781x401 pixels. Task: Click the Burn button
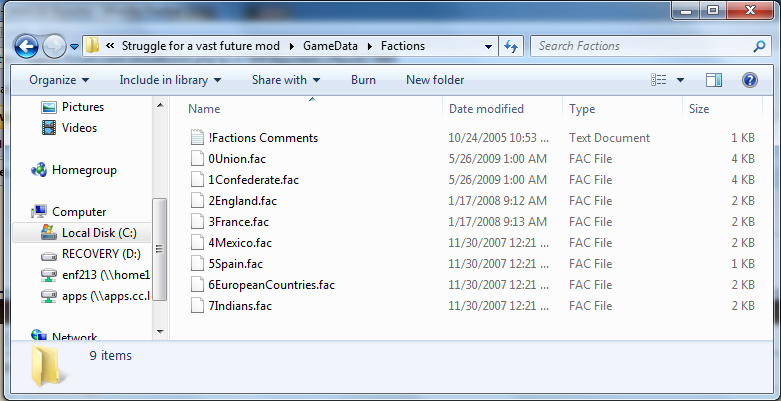(x=363, y=80)
